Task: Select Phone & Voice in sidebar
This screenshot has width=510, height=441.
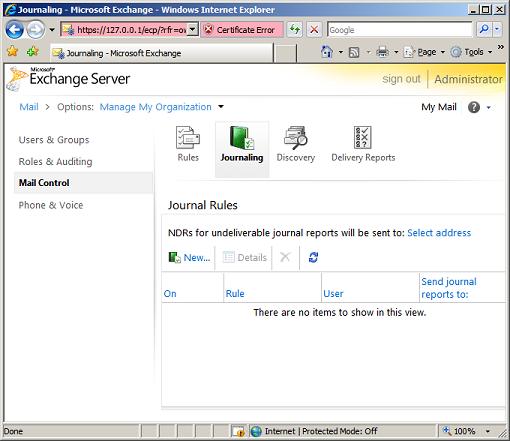Action: coord(51,205)
